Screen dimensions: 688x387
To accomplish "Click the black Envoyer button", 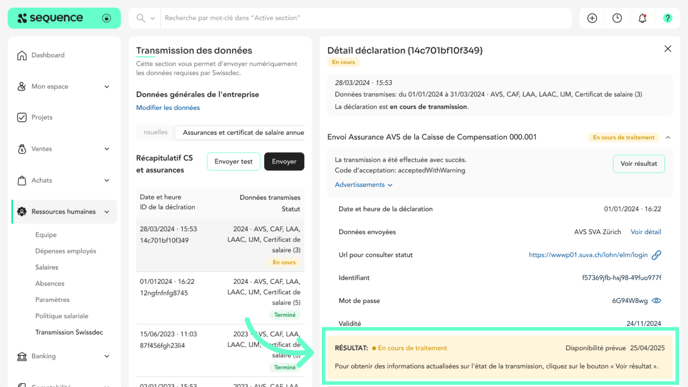I will tap(284, 161).
